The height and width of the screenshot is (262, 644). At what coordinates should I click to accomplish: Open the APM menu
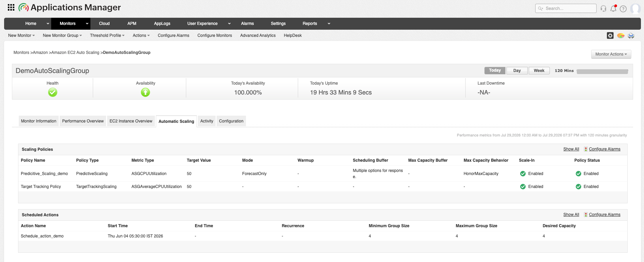[132, 24]
